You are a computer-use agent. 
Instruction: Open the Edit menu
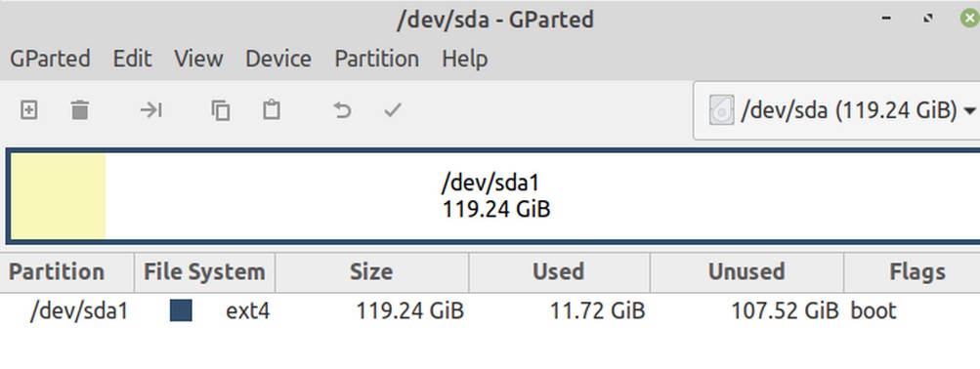(x=132, y=59)
